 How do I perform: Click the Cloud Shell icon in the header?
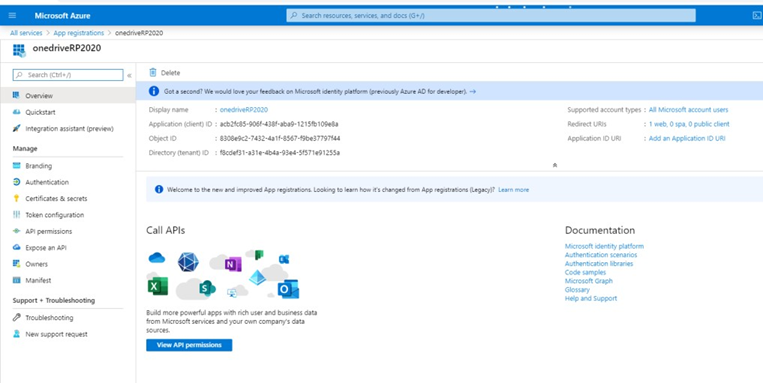[757, 16]
